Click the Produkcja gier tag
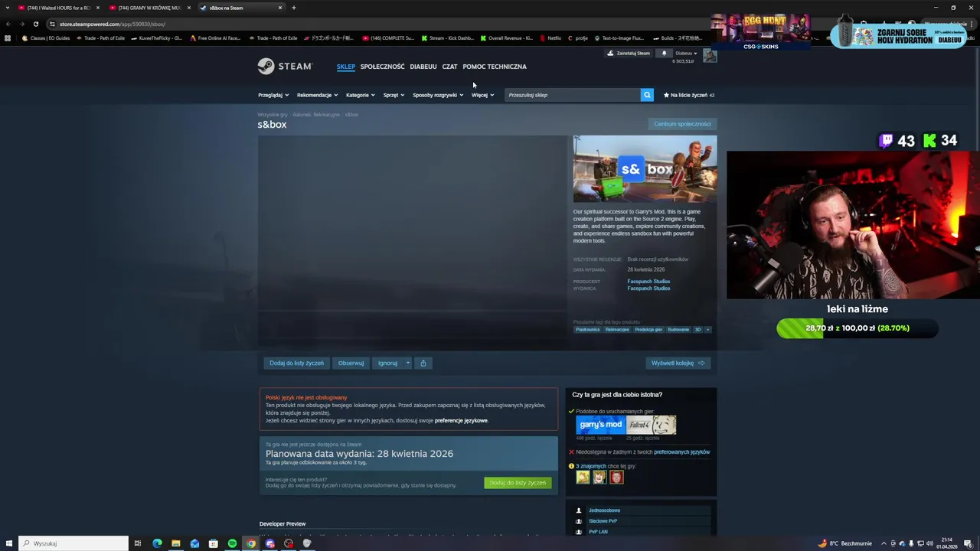Image resolution: width=980 pixels, height=551 pixels. (x=648, y=329)
